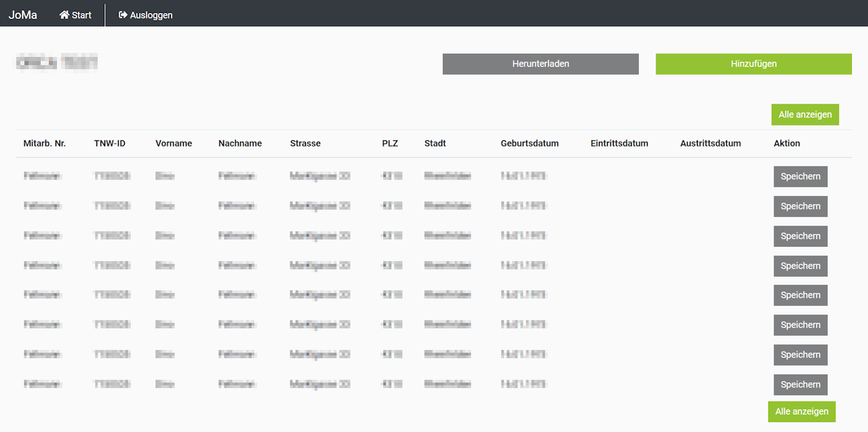The image size is (868, 432).
Task: Select the first row Eintrittsdatum cell
Action: (x=619, y=176)
